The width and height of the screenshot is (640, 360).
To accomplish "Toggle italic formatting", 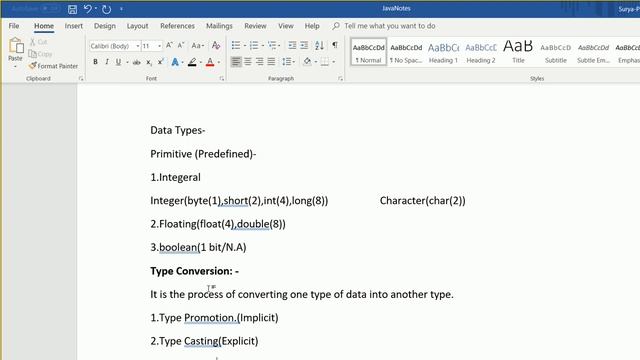I will [107, 62].
